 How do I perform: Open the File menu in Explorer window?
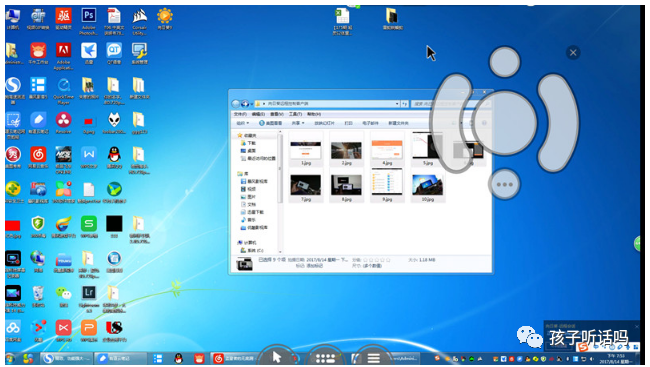(x=240, y=114)
